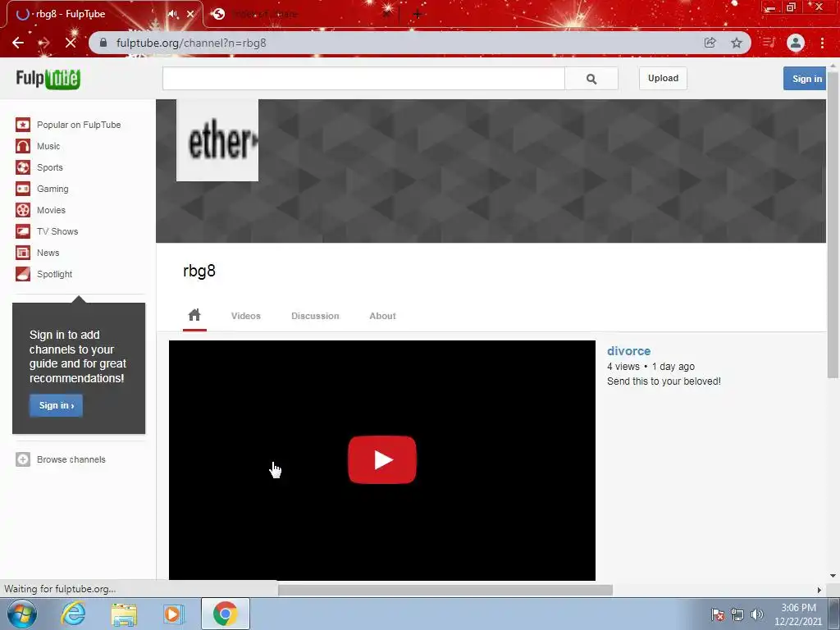Click the volume speaker tray icon

(x=757, y=614)
